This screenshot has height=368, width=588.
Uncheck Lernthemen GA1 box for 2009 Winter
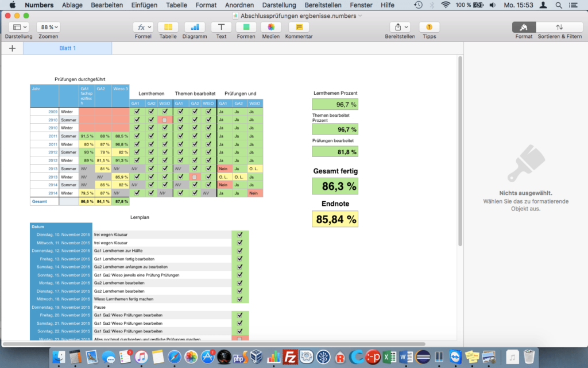(137, 112)
